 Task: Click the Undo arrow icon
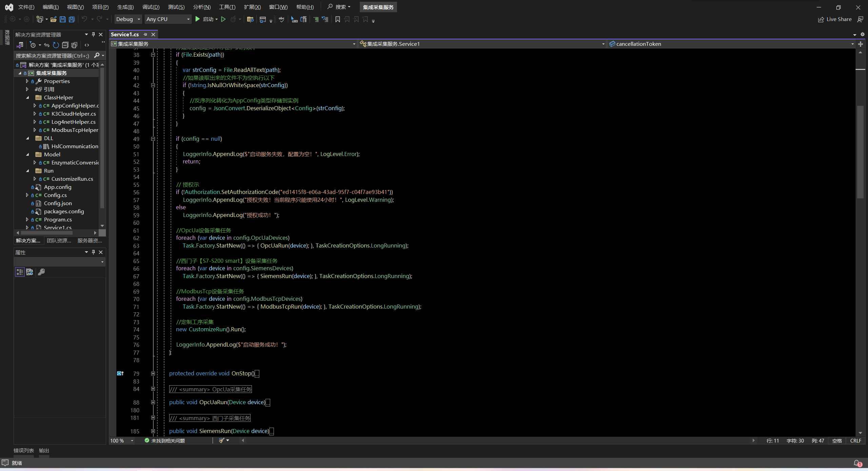point(84,19)
